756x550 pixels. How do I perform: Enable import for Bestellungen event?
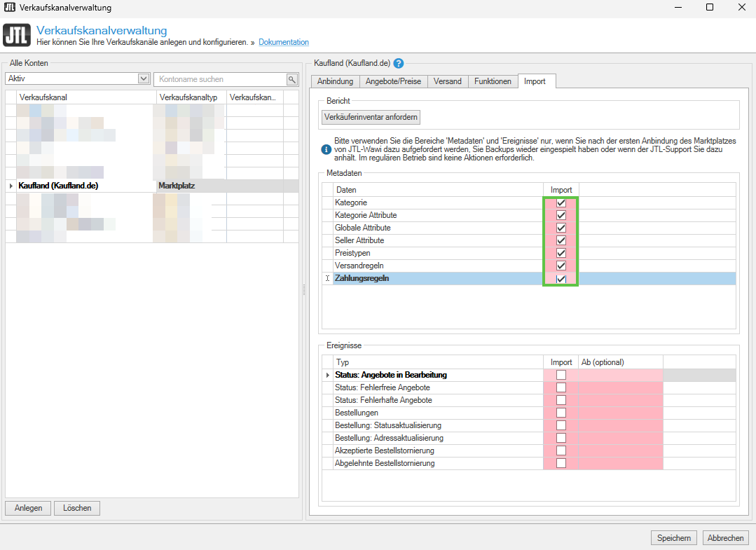[561, 413]
